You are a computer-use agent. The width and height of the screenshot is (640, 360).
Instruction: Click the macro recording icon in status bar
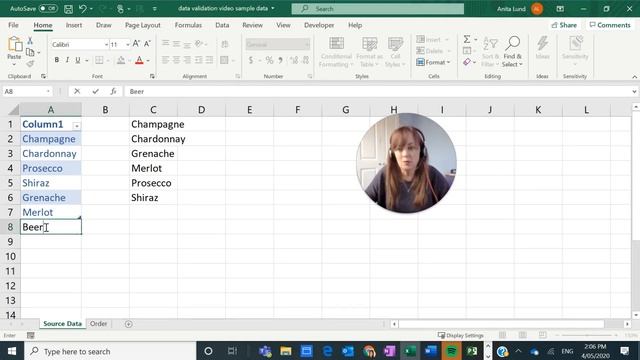point(31,335)
